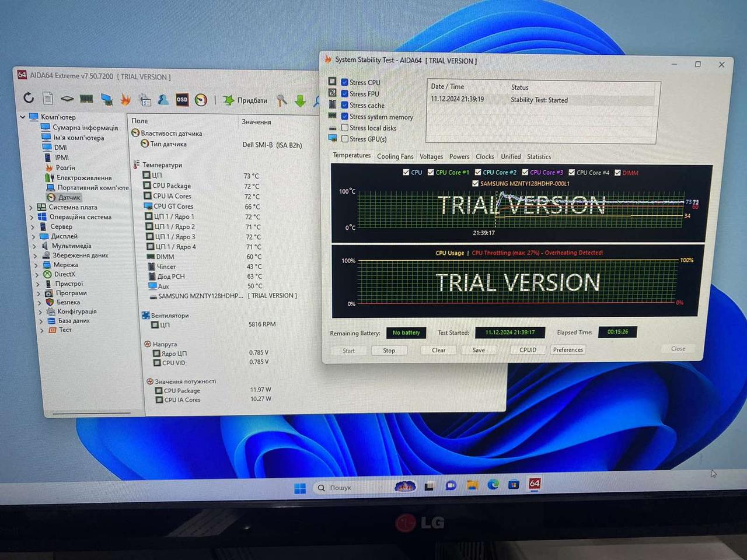Image resolution: width=747 pixels, height=560 pixels.
Task: Select Портативний комп'ютер tree item
Action: coord(93,187)
